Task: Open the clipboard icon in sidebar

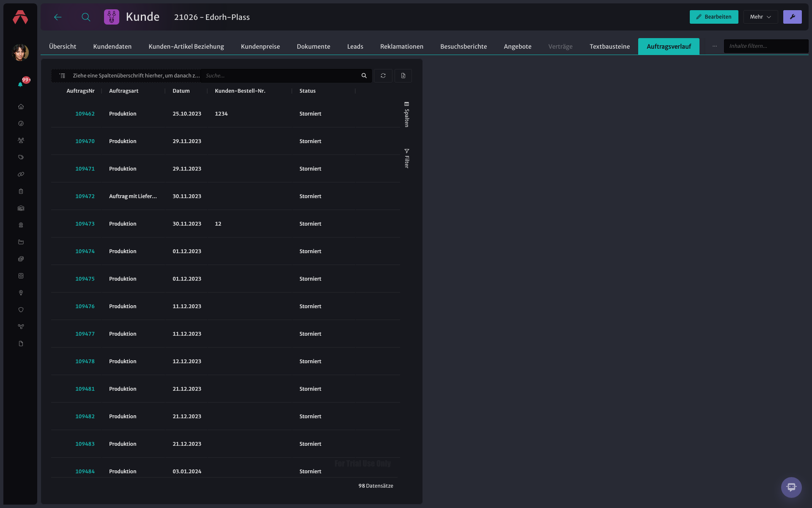Action: 21,191
